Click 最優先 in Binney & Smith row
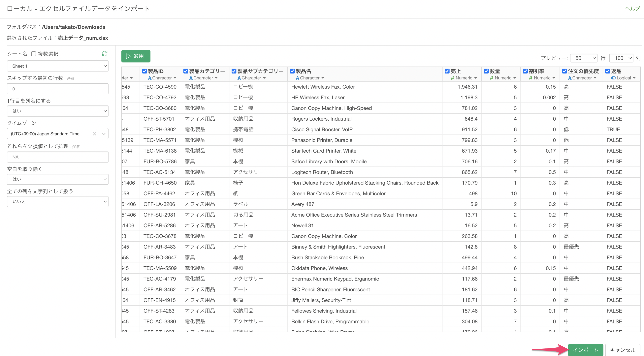 click(571, 247)
